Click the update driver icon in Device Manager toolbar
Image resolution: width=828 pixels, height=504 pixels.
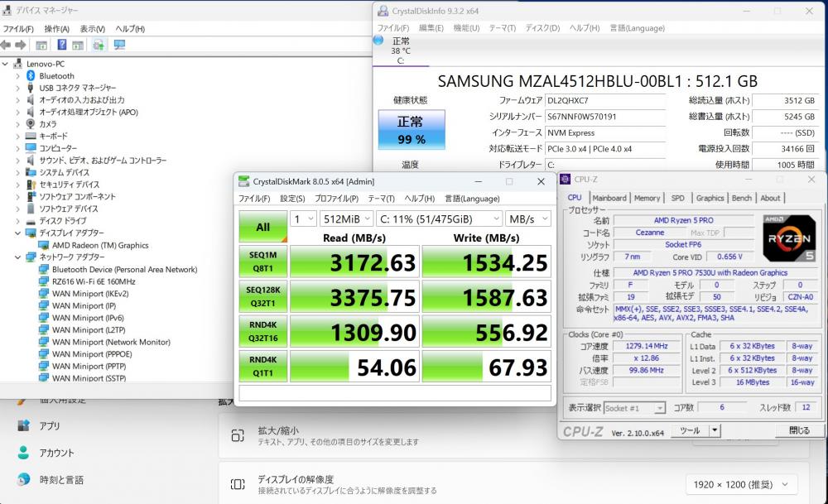click(x=99, y=45)
